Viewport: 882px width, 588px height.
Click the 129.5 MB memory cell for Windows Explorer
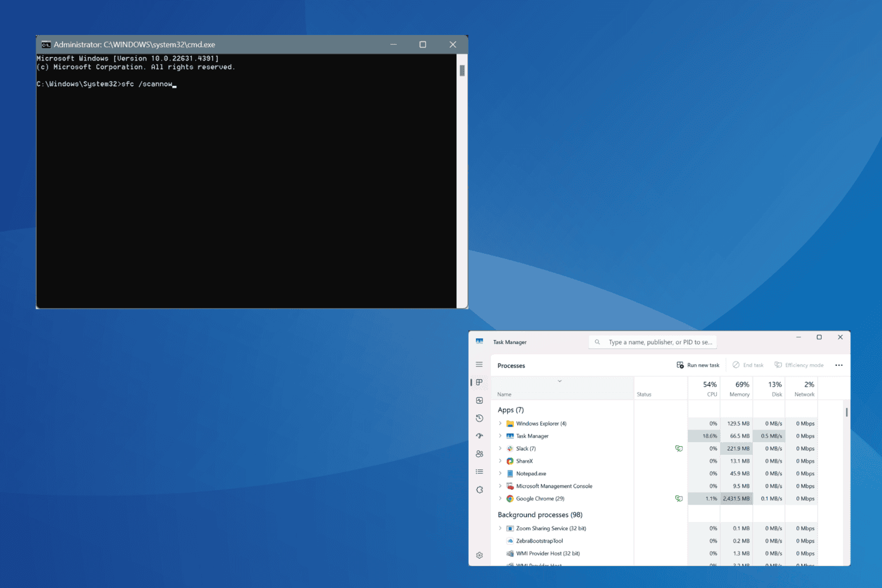(737, 424)
